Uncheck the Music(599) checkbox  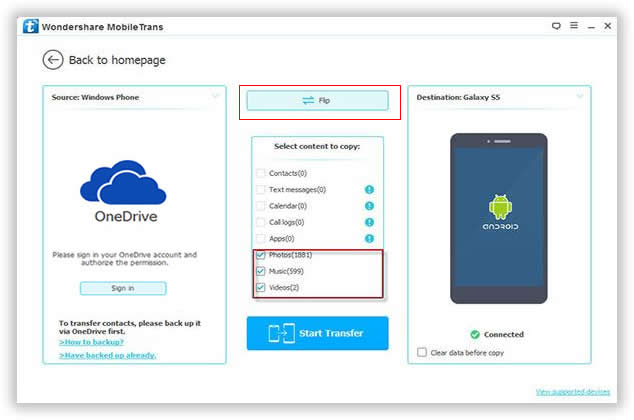pyautogui.click(x=261, y=271)
